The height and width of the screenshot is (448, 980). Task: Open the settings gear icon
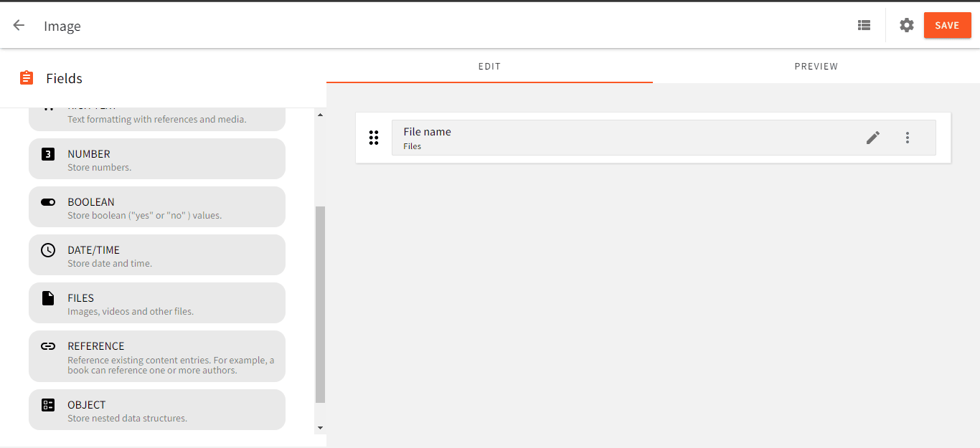907,25
